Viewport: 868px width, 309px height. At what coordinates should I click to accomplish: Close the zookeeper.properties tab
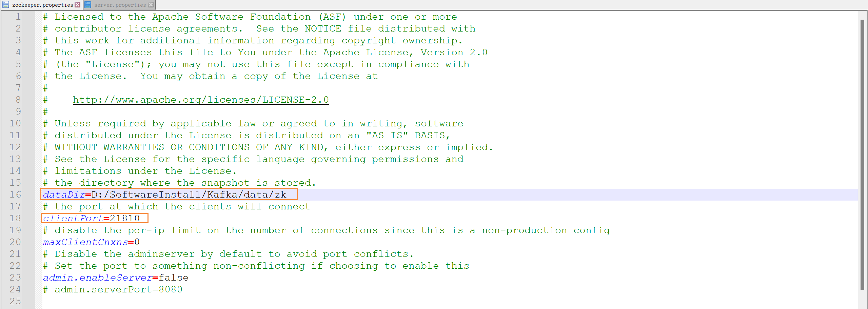click(78, 5)
